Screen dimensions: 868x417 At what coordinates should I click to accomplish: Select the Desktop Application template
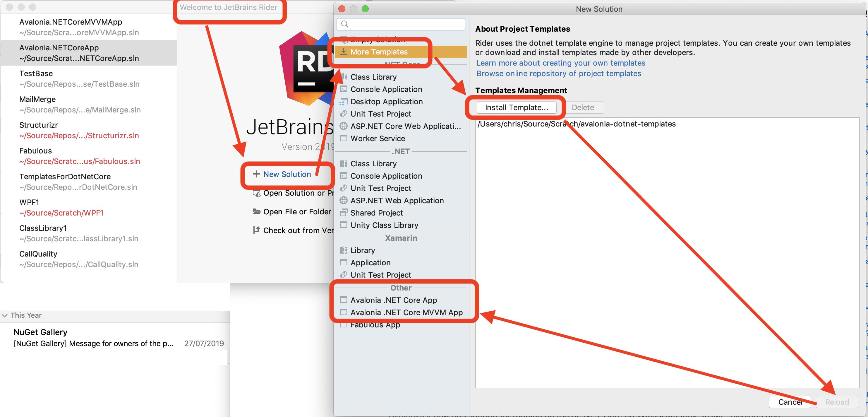pos(386,101)
